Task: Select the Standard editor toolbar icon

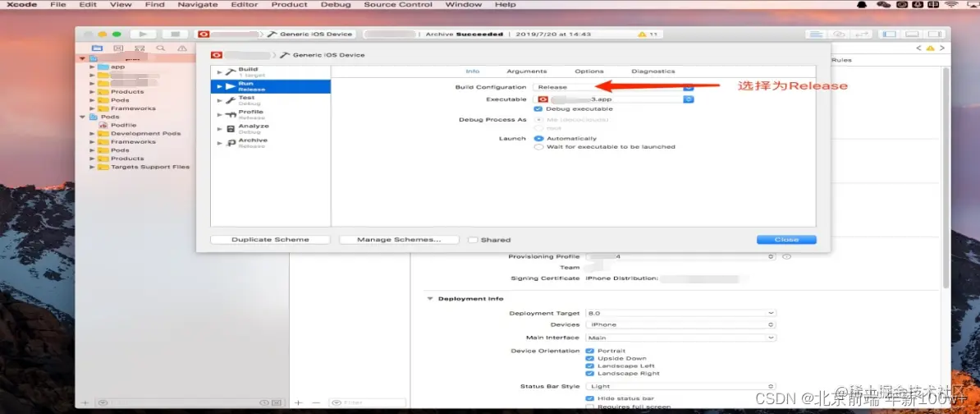Action: click(x=817, y=34)
